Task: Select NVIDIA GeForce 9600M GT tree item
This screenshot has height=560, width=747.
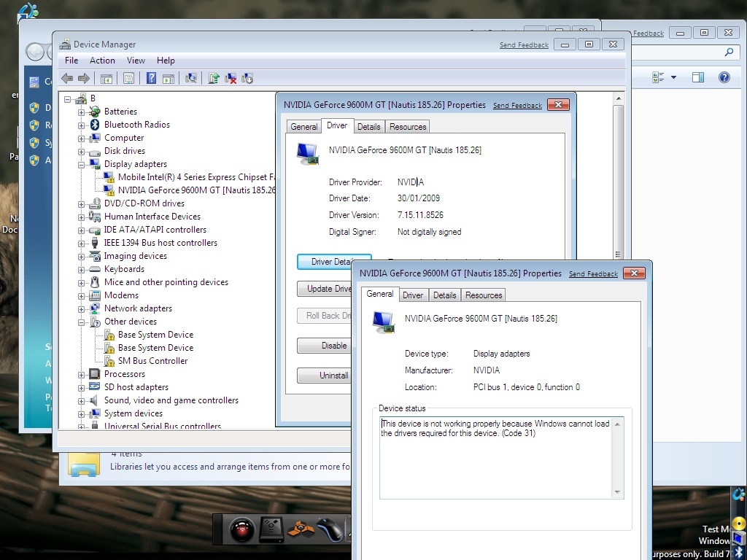Action: [196, 190]
